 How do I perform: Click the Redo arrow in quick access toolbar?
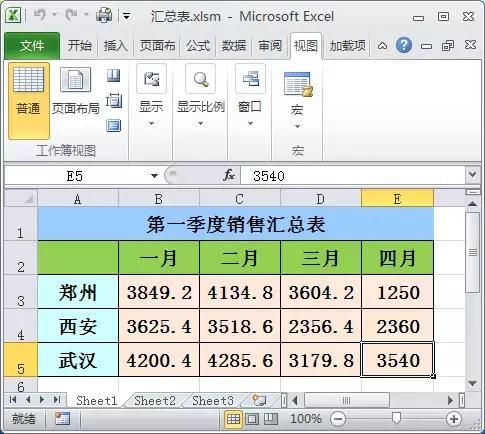pos(71,15)
